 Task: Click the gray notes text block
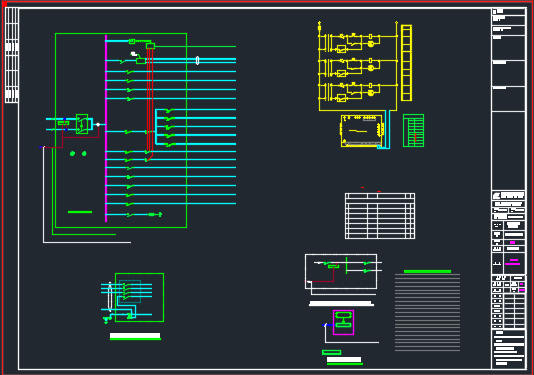coord(427,313)
